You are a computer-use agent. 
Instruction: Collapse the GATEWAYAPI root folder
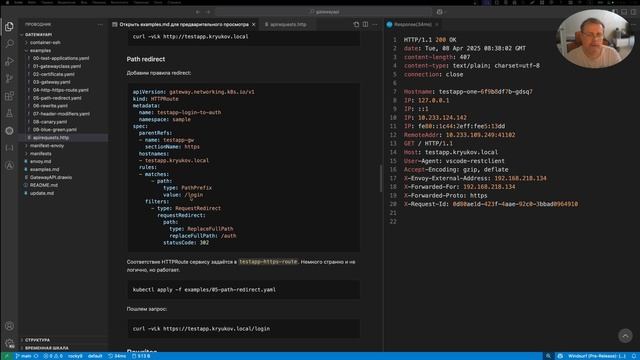click(38, 35)
